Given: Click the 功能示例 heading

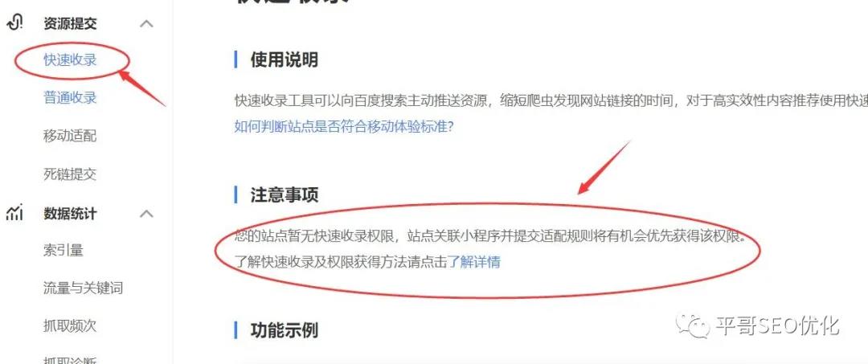Looking at the screenshot, I should (x=284, y=330).
